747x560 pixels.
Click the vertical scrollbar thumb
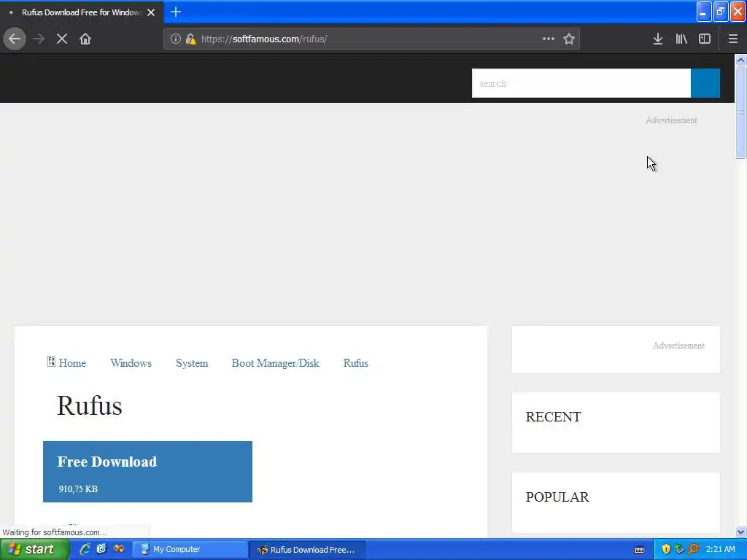[740, 112]
